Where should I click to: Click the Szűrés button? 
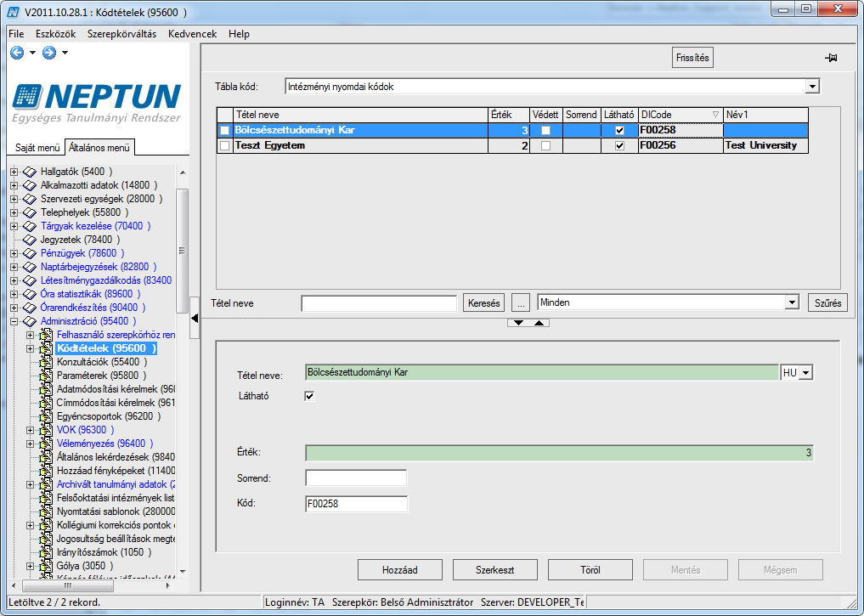pyautogui.click(x=827, y=303)
